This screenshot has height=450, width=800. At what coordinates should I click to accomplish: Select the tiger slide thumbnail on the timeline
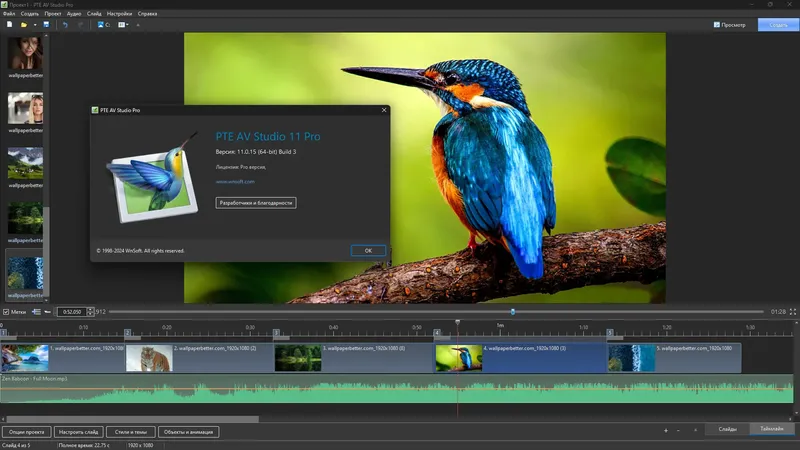pos(149,358)
